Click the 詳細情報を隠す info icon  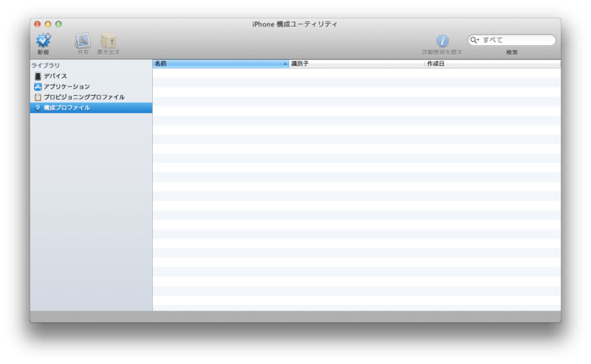point(443,41)
